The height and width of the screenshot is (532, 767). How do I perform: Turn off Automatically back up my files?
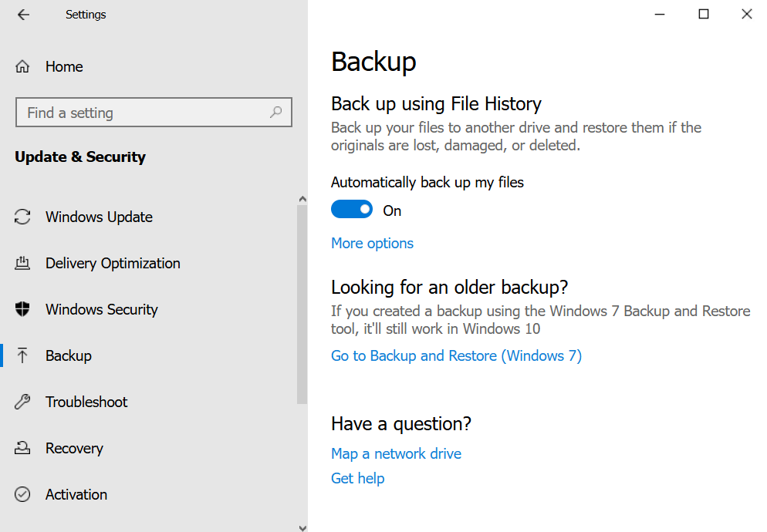click(x=352, y=210)
